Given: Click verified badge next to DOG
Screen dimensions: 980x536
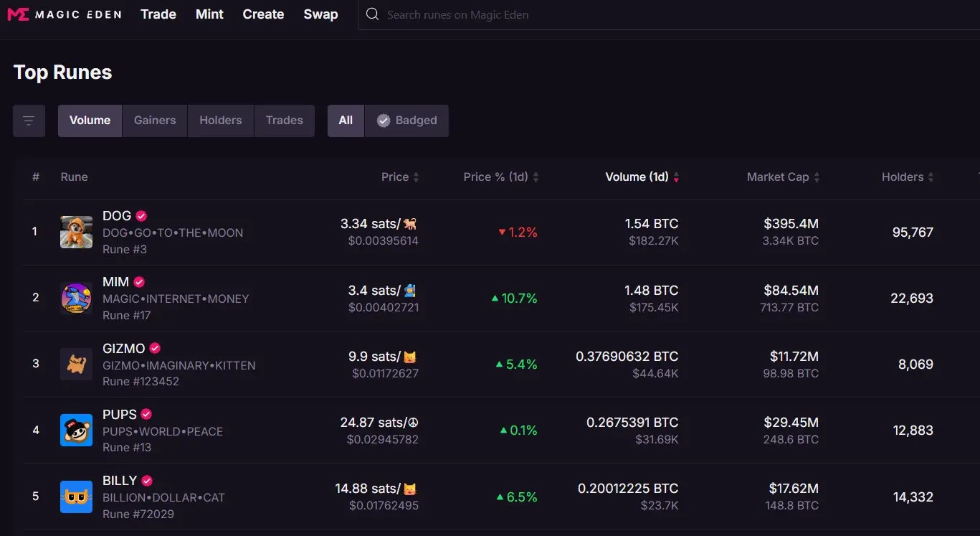Looking at the screenshot, I should (141, 216).
